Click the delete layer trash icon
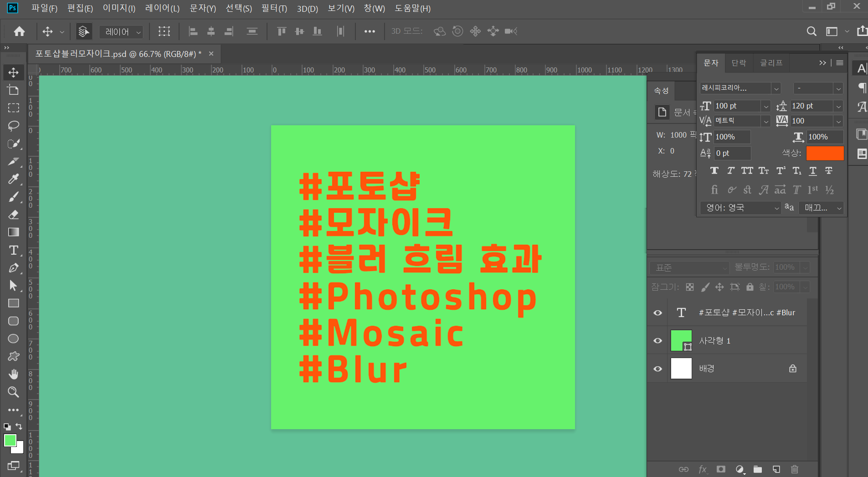868x477 pixels. (795, 469)
